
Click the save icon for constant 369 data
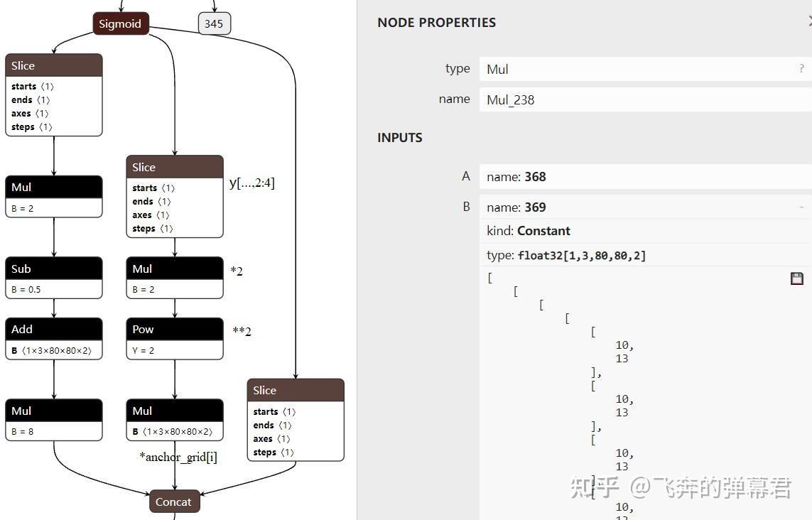(796, 278)
